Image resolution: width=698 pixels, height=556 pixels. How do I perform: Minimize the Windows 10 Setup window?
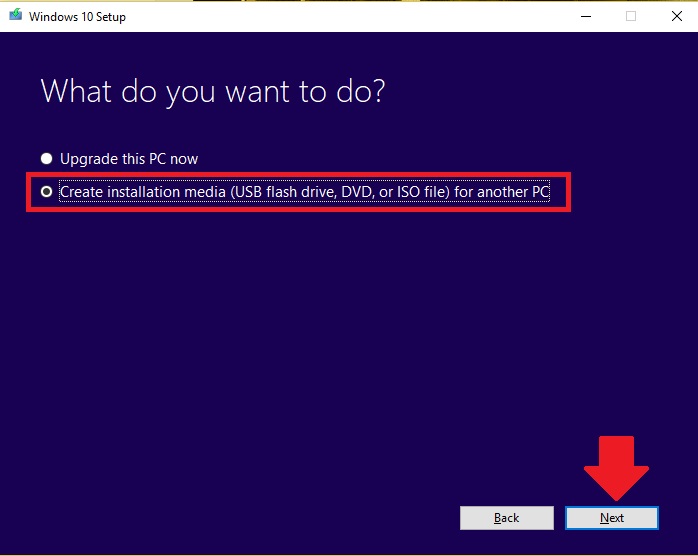click(x=586, y=16)
